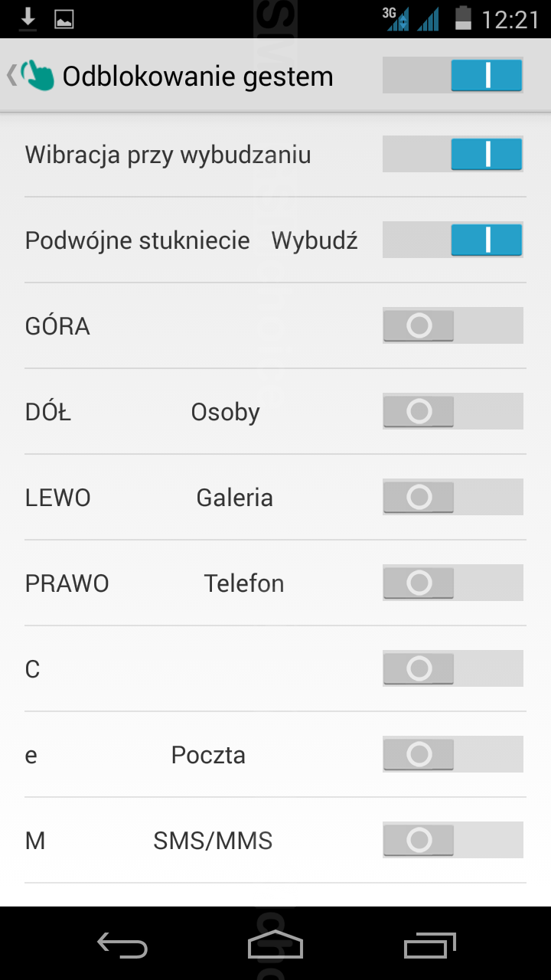Viewport: 551px width, 980px height.
Task: Tap the download notification icon
Action: pos(28,18)
